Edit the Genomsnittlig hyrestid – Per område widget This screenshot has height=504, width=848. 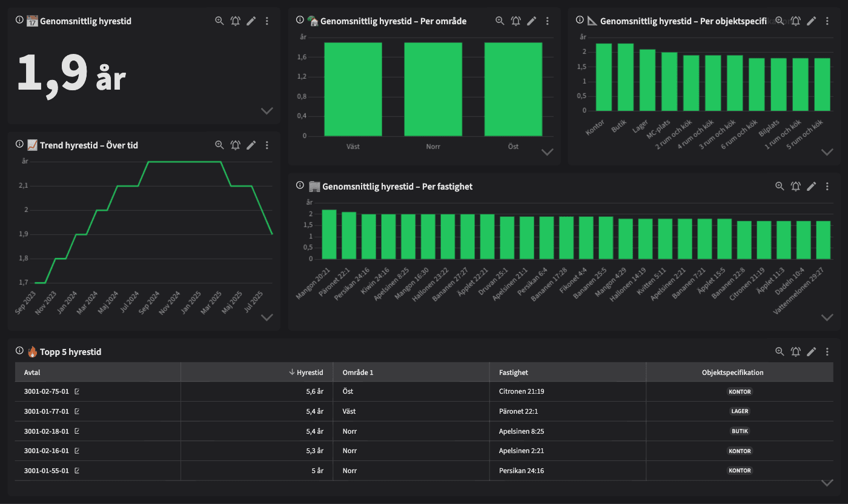point(531,21)
